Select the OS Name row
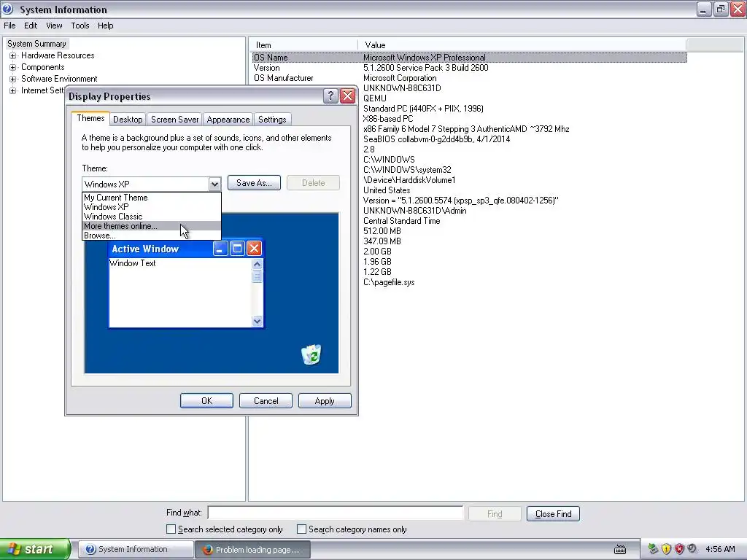Image resolution: width=747 pixels, height=560 pixels. pyautogui.click(x=469, y=58)
